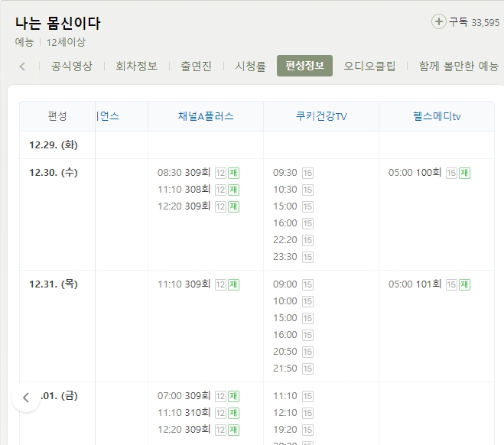Open the 쿠키건강TV channel link
504x445 pixels.
[321, 116]
